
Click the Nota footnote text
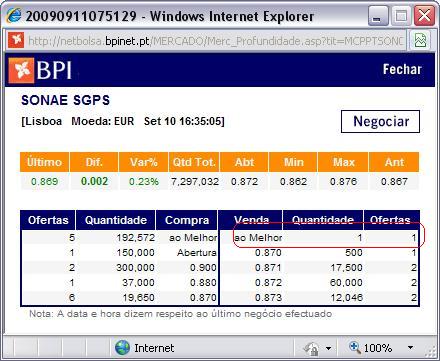click(x=180, y=314)
